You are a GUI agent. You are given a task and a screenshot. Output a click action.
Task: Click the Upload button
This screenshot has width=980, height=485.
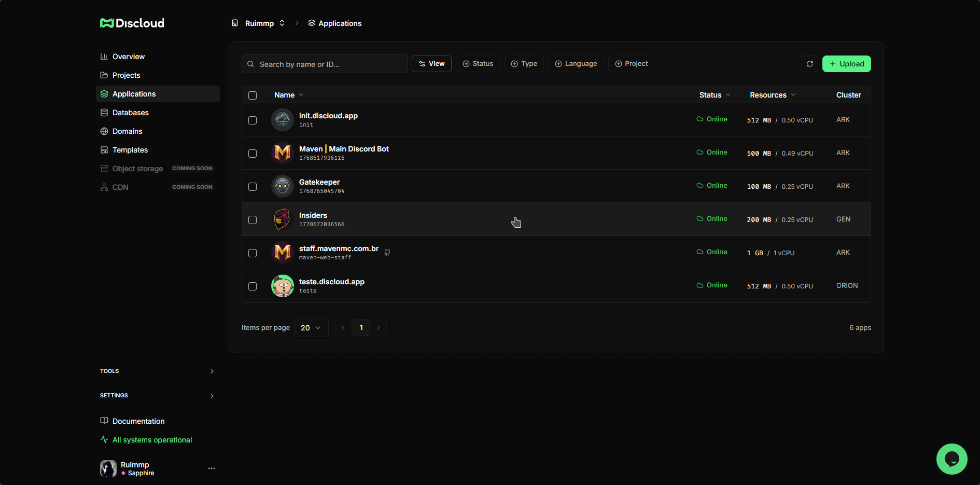point(847,64)
